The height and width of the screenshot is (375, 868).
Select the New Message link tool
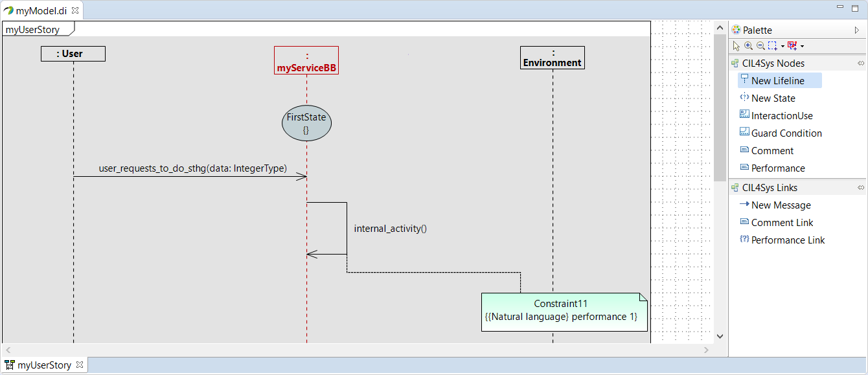775,205
